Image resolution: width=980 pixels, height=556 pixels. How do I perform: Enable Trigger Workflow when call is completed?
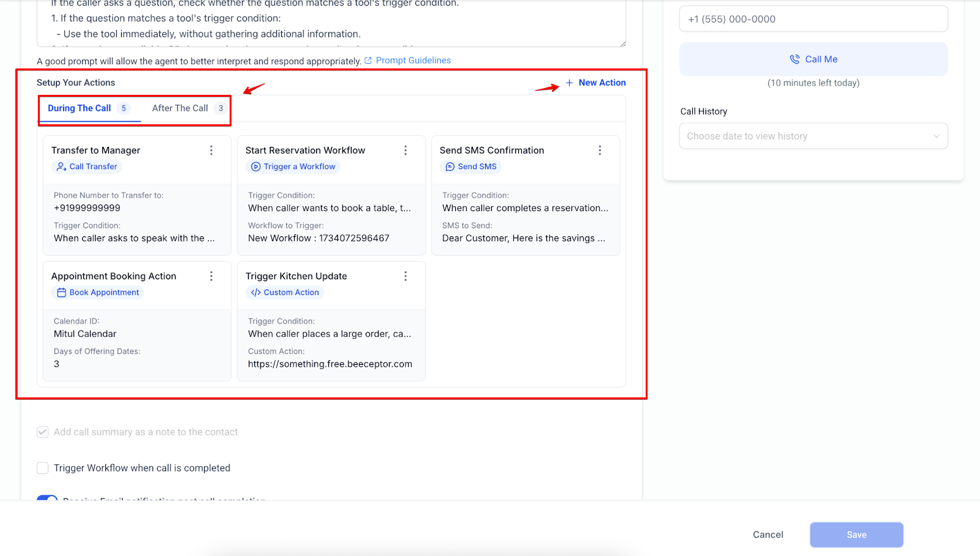[x=43, y=468]
